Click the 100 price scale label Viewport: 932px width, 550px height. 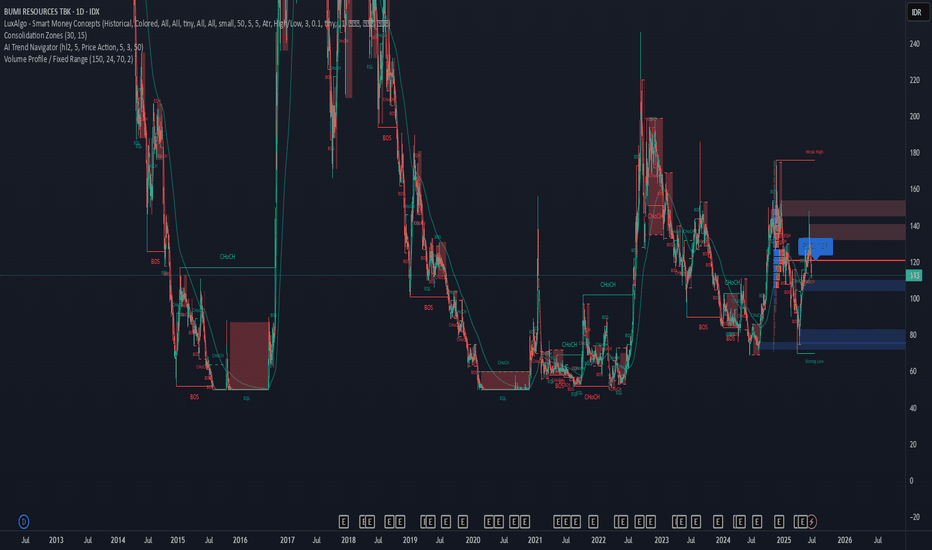[x=914, y=298]
